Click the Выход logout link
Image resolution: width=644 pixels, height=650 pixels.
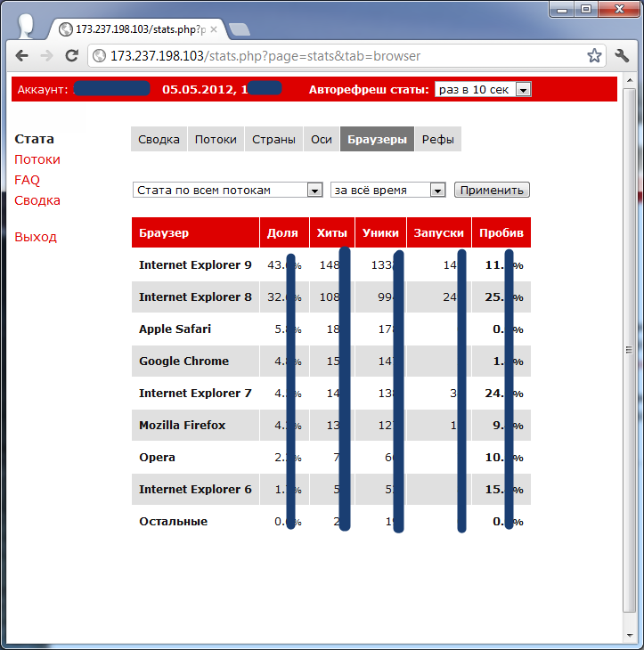[x=36, y=237]
